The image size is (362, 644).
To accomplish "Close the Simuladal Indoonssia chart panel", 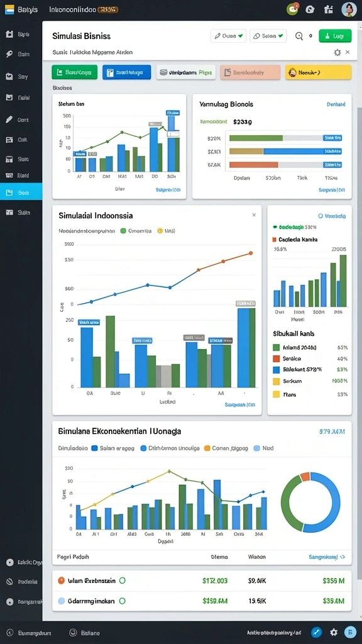I will (x=254, y=215).
